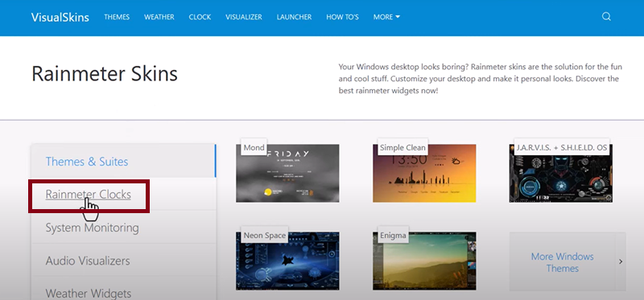Open the THEMES menu item
Viewport: 644px width, 300px height.
point(117,17)
